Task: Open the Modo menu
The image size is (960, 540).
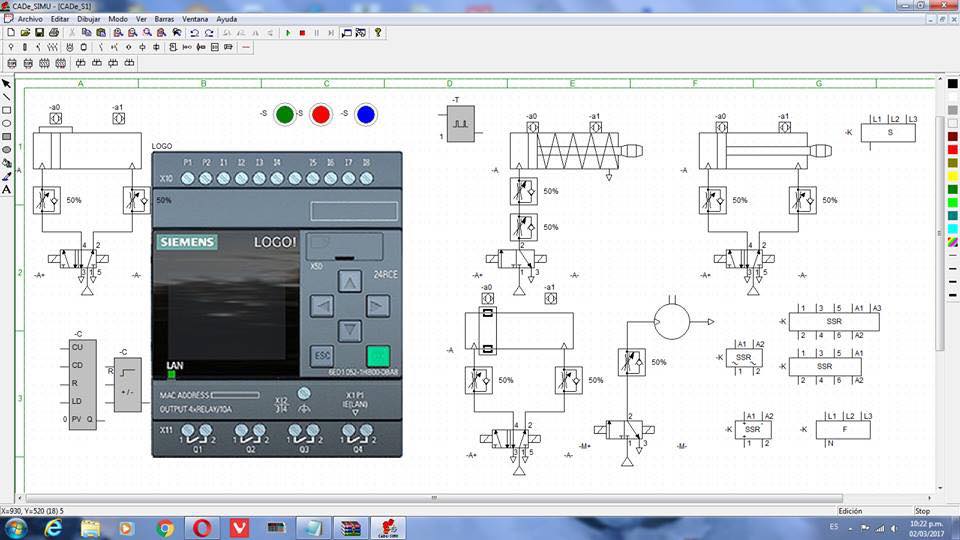Action: (x=118, y=19)
